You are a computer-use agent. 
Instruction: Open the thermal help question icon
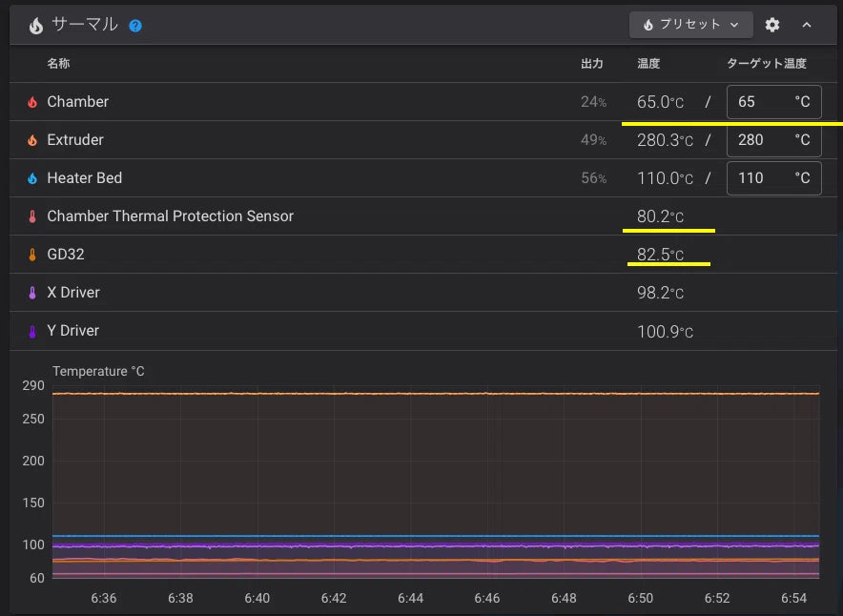(135, 25)
